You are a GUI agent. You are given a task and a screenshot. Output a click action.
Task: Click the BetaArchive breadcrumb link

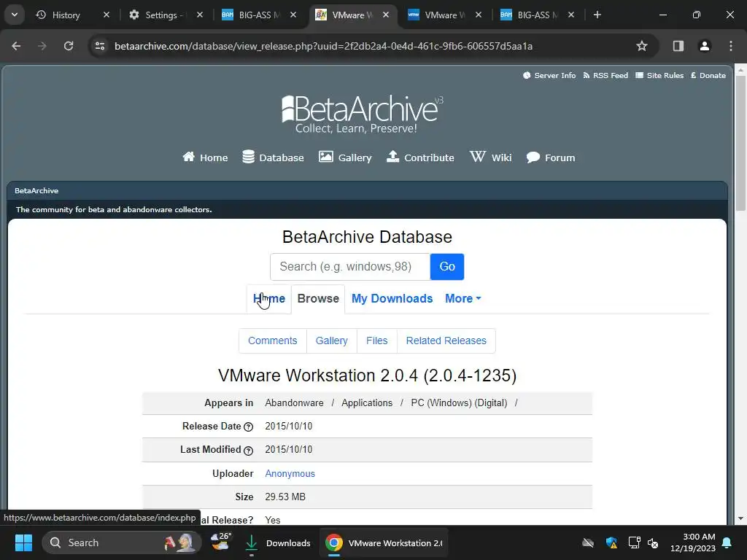[36, 190]
